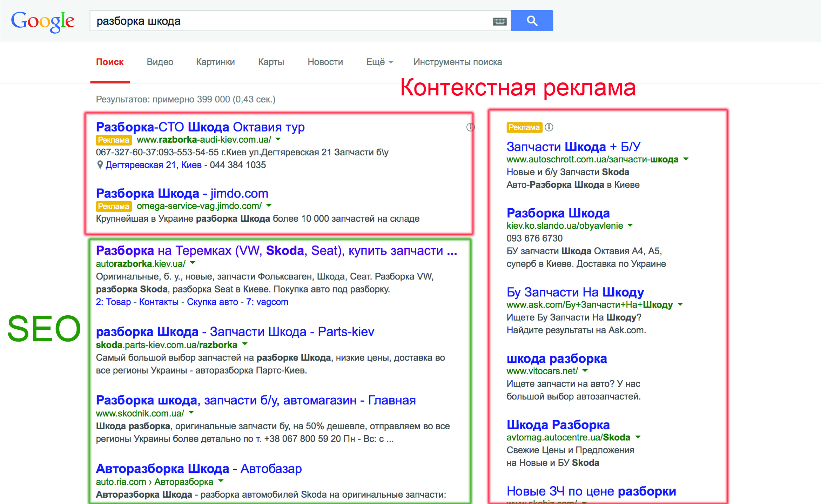Image resolution: width=821 pixels, height=504 pixels.
Task: Expand arrow next to skoda.parts-kiev.com.ua/razborka
Action: (245, 344)
